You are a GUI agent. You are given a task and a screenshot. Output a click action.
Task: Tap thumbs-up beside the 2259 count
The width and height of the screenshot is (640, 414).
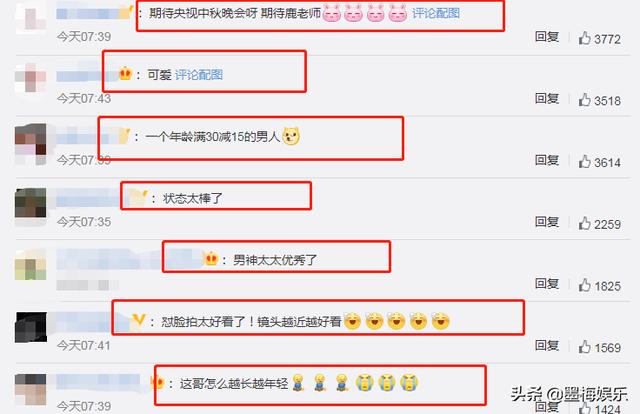tap(584, 223)
